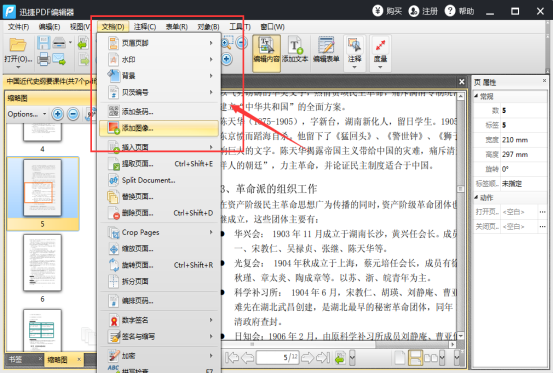Select 删除页面 menu item
Image resolution: width=554 pixels, height=373 pixels.
click(x=159, y=213)
